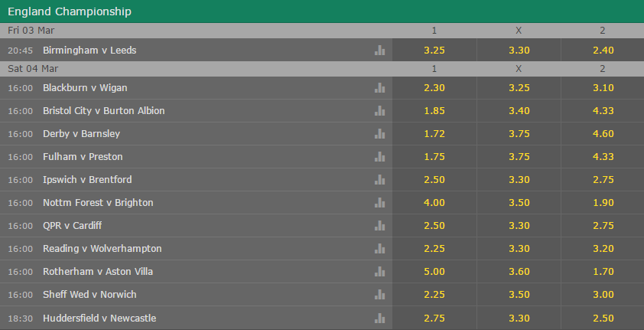View stats icon for Derby v Barnsley
The image size is (644, 330).
point(379,133)
